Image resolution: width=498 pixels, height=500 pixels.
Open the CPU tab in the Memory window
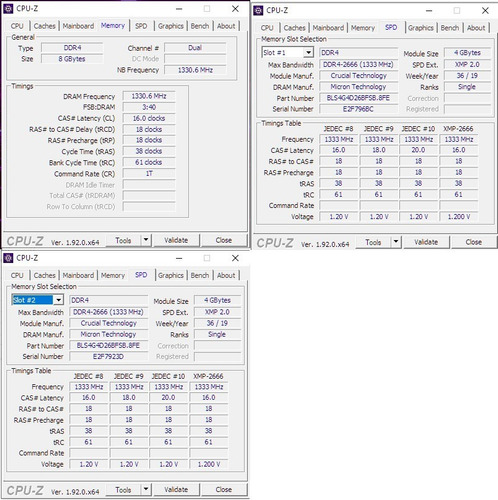[x=17, y=26]
